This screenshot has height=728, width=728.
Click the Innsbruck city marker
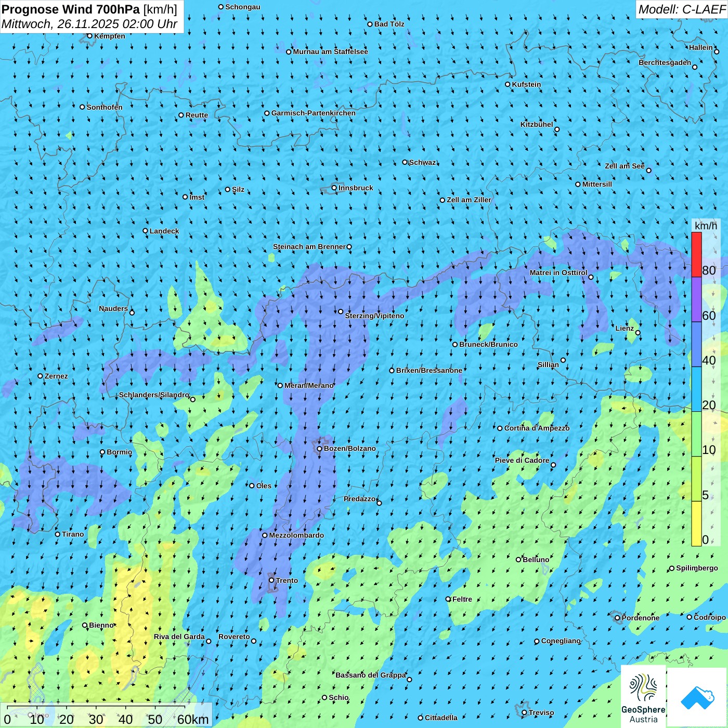click(x=334, y=188)
